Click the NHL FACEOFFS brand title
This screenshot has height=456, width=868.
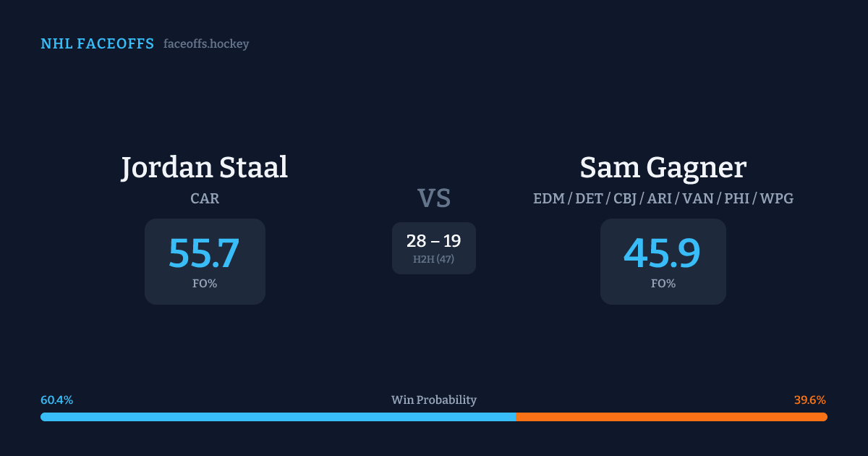click(x=97, y=44)
